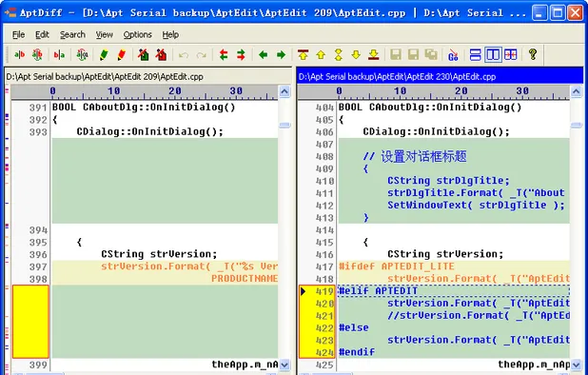Click right pane scrollbar up arrow

click(576, 91)
